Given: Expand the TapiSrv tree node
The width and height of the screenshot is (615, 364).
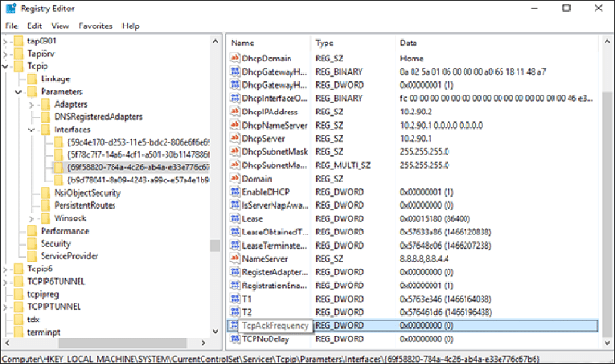Looking at the screenshot, I should (5, 54).
